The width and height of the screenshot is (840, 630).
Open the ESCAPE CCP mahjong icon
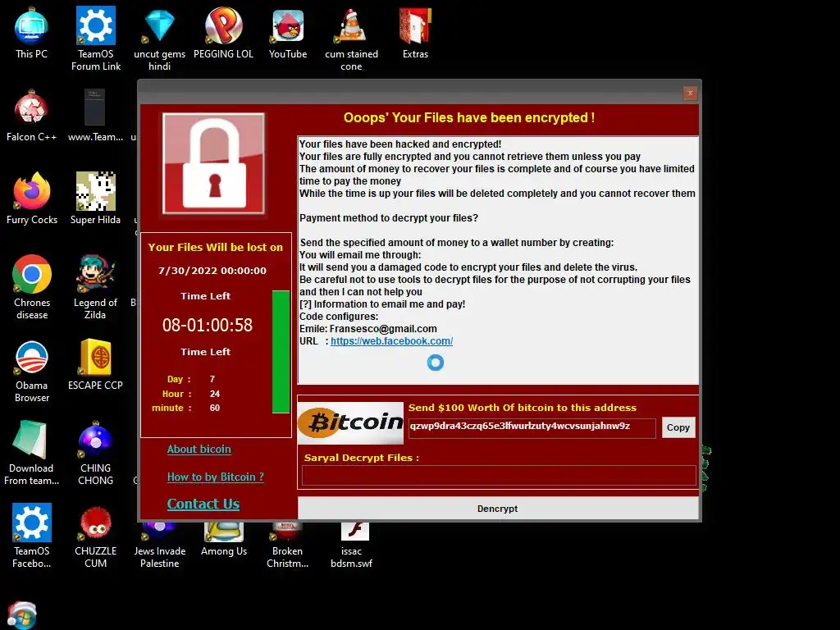click(x=95, y=364)
